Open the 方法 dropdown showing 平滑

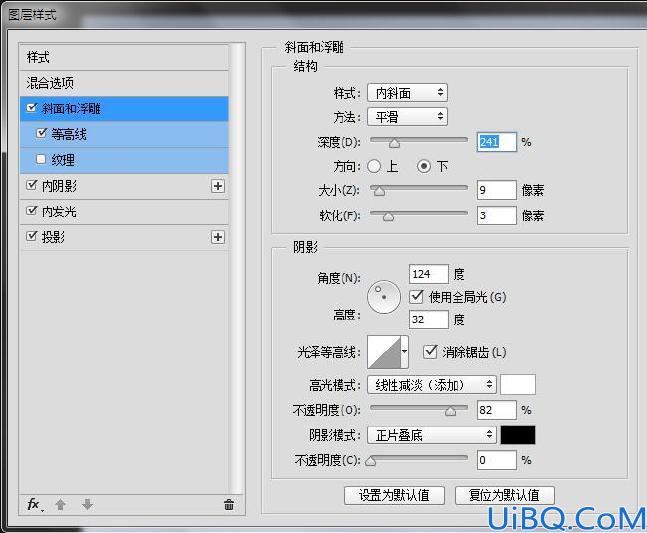(407, 117)
